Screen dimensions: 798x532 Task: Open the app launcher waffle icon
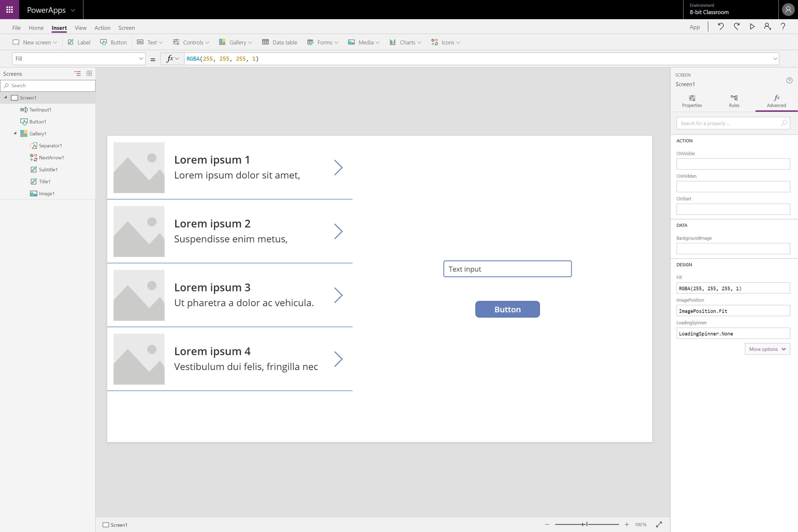9,9
